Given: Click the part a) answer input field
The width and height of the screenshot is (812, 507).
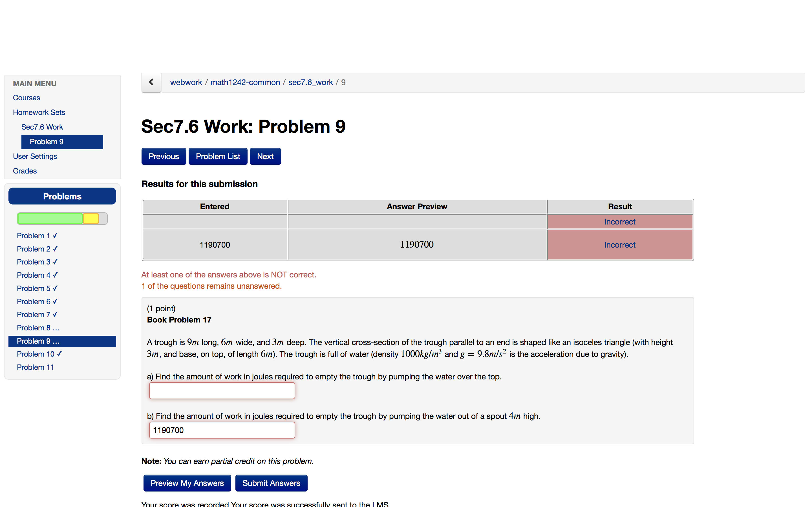Looking at the screenshot, I should coord(222,391).
